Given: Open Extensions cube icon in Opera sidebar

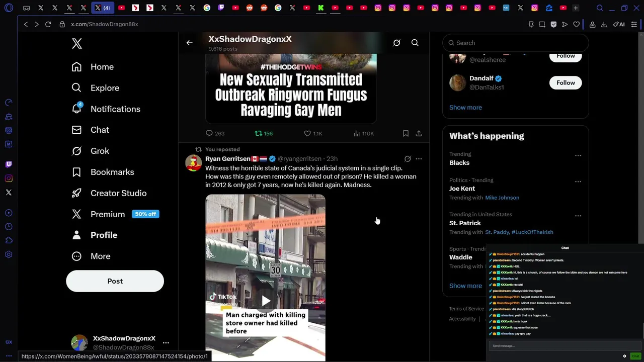Looking at the screenshot, I should point(9,241).
